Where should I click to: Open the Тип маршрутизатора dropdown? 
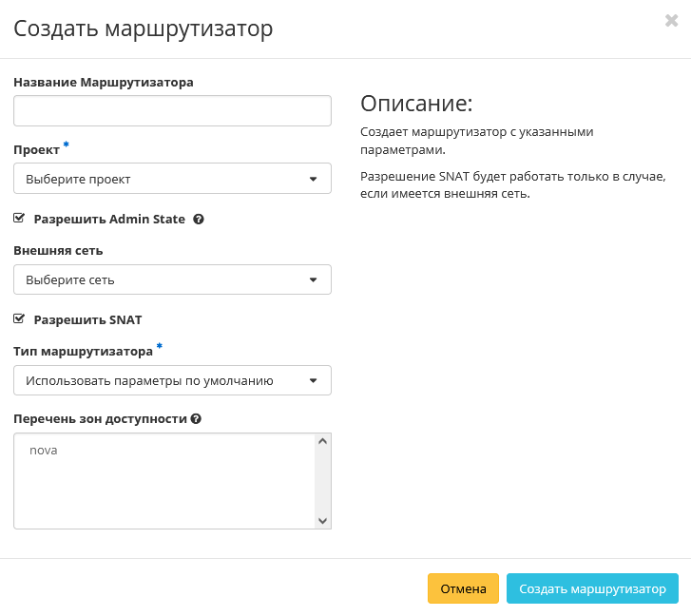point(172,381)
